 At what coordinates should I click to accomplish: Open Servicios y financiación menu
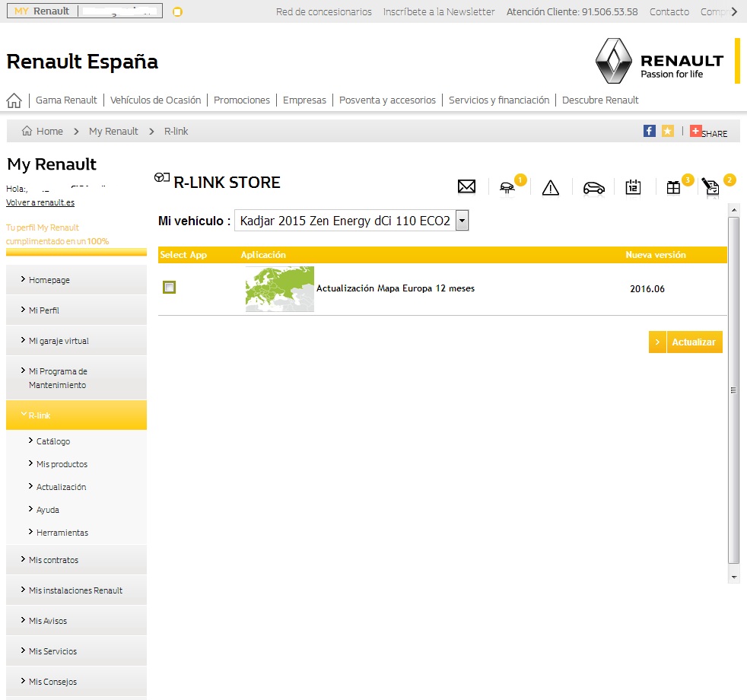(499, 100)
